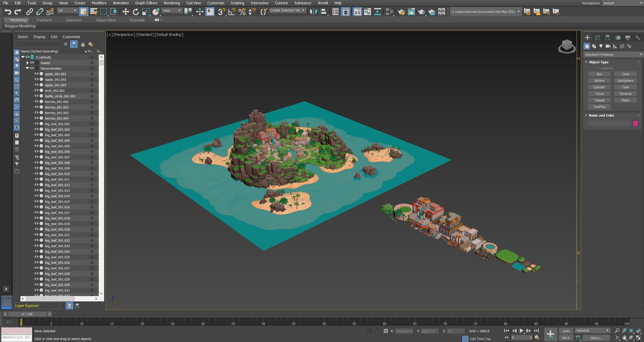Pick the Select and Scale tool

tap(146, 12)
